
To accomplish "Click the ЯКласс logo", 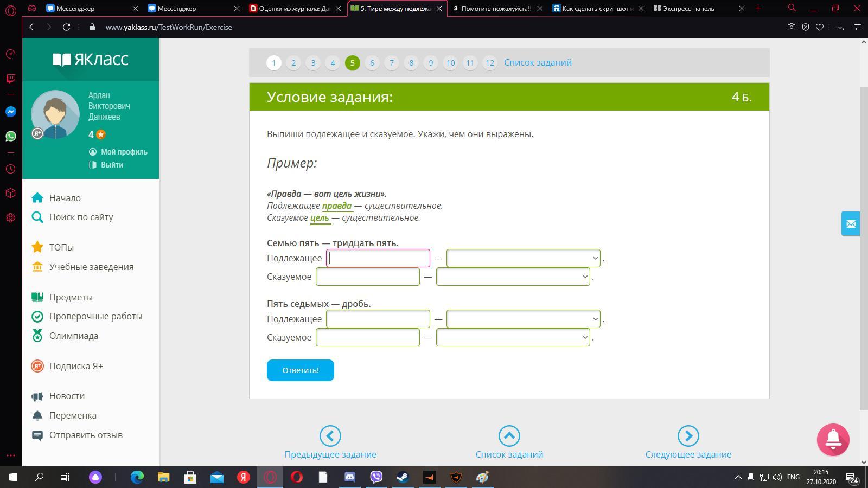I will click(x=91, y=59).
